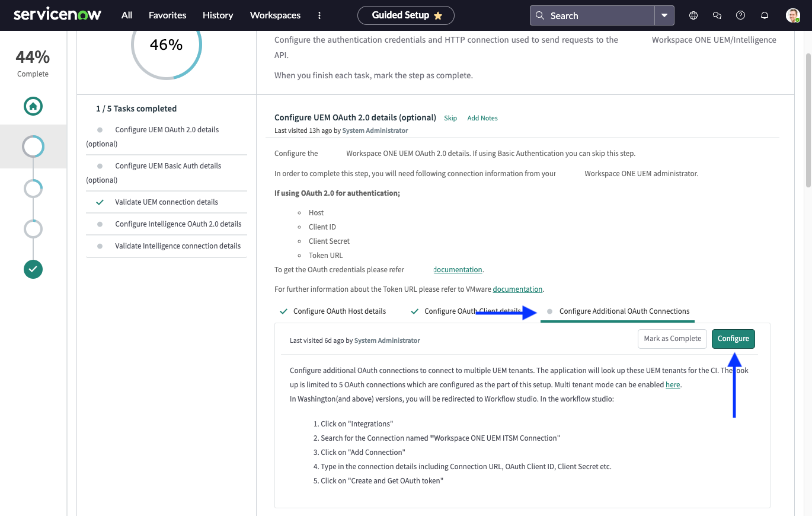Enable checkmark for Configure UEM OAuth 2.0 details
Viewport: 812px width, 516px height.
click(x=101, y=129)
